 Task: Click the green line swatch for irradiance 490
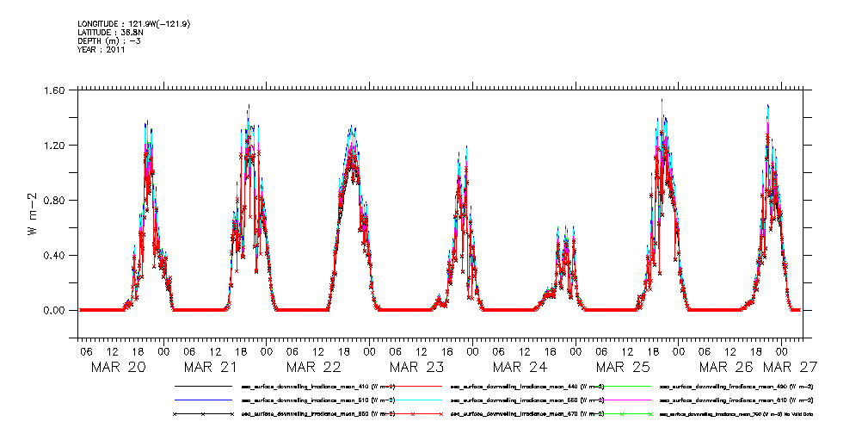(x=619, y=387)
